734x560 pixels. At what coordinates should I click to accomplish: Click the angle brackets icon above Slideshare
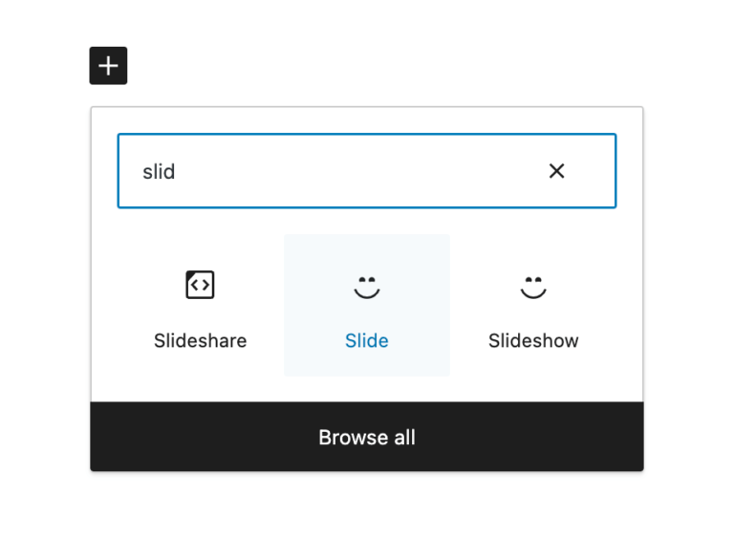point(200,285)
